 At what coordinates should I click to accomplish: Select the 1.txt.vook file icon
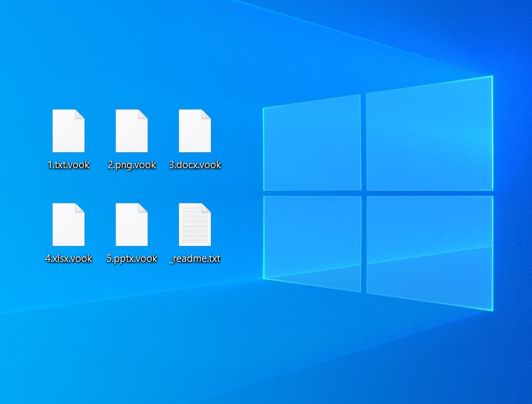point(68,131)
